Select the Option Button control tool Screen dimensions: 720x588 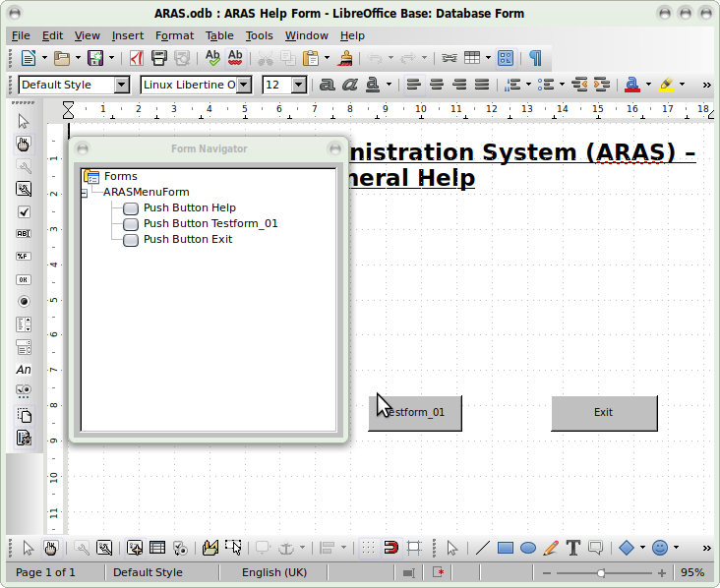[x=24, y=302]
